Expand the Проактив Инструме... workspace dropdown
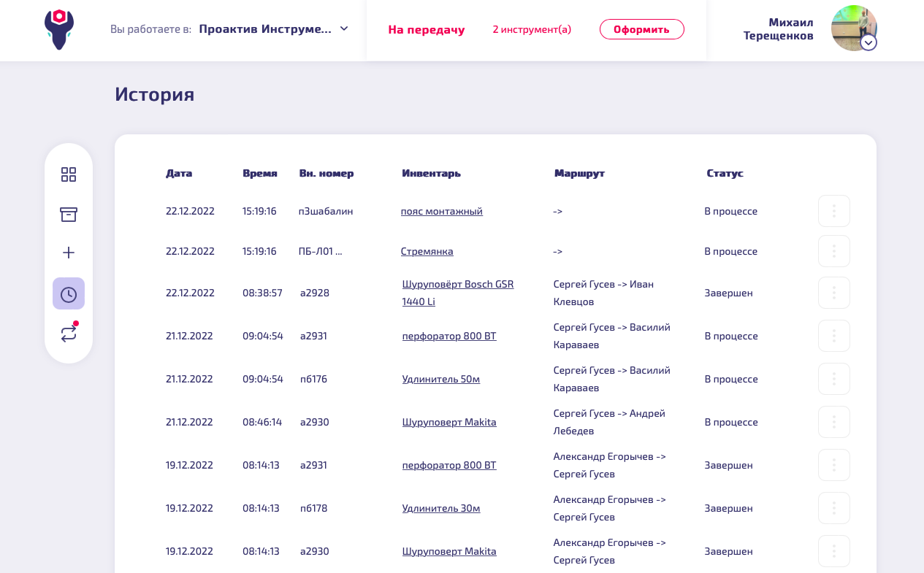Viewport: 924px width, 573px height. click(x=344, y=29)
